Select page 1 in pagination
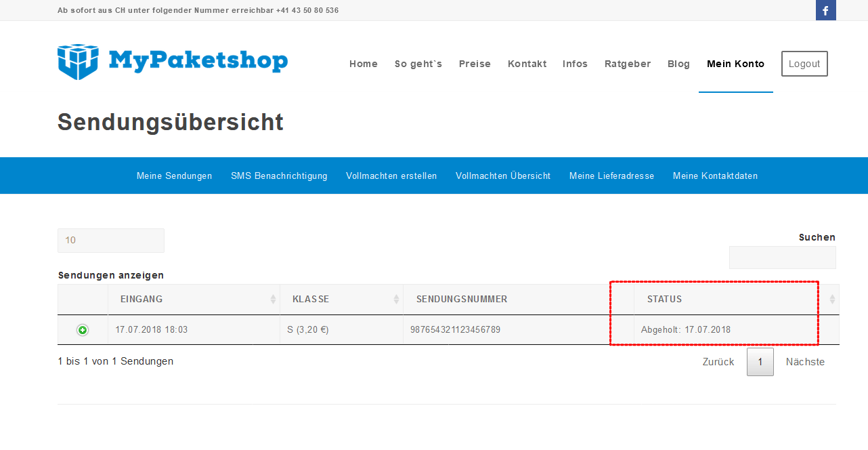 click(x=760, y=362)
